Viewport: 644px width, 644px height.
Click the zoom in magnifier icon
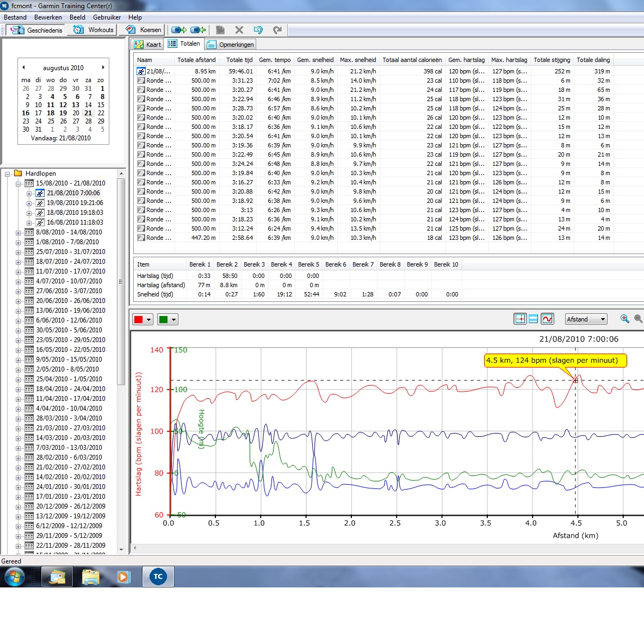tap(625, 319)
